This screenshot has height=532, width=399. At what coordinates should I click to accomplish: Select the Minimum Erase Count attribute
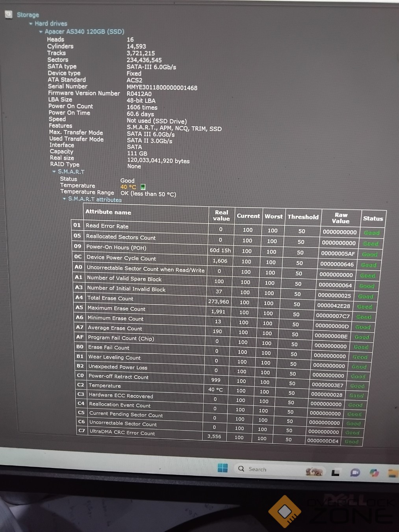tap(116, 318)
